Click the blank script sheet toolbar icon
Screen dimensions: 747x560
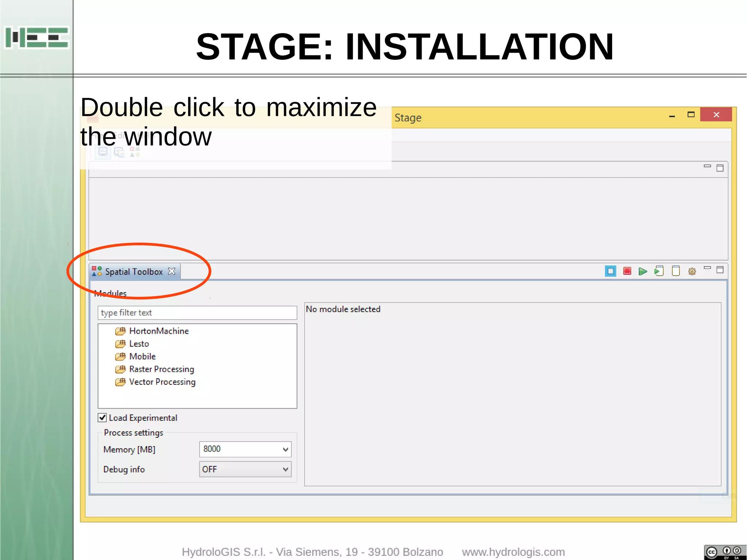click(676, 271)
